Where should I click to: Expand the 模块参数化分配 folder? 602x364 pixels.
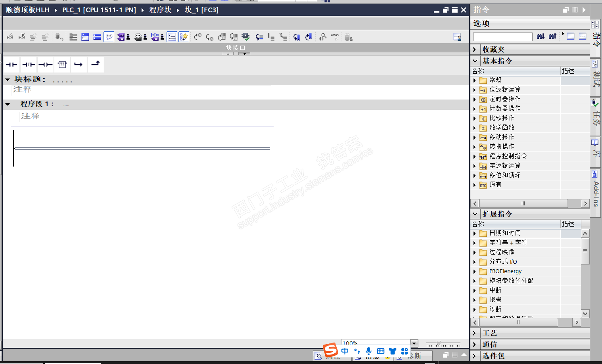click(x=475, y=281)
